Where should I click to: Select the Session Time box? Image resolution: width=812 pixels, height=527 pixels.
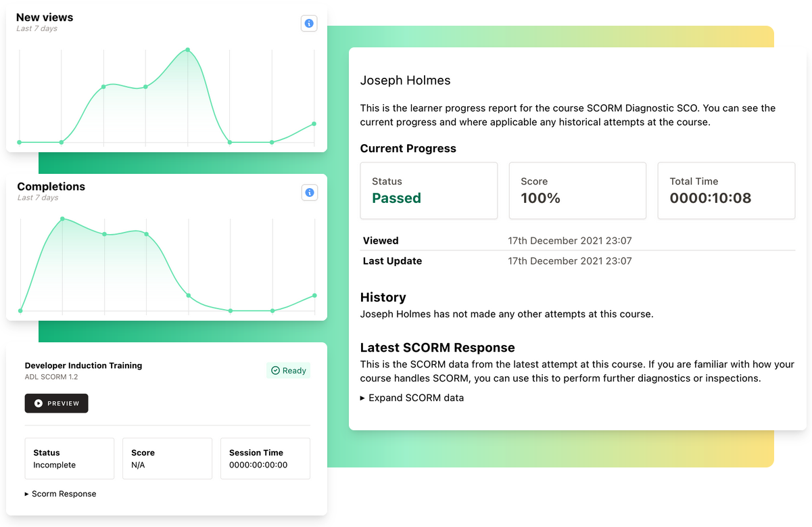point(265,459)
